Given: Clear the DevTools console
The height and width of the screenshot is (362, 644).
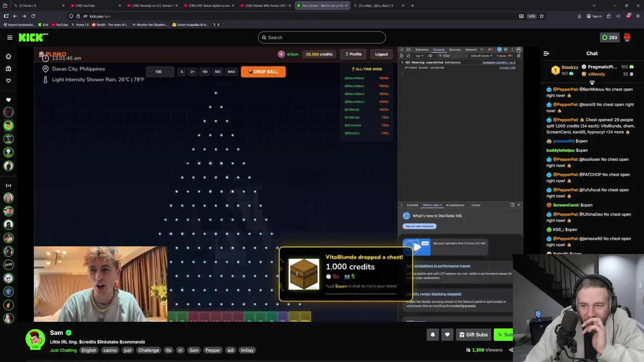Looking at the screenshot, I should [x=408, y=56].
